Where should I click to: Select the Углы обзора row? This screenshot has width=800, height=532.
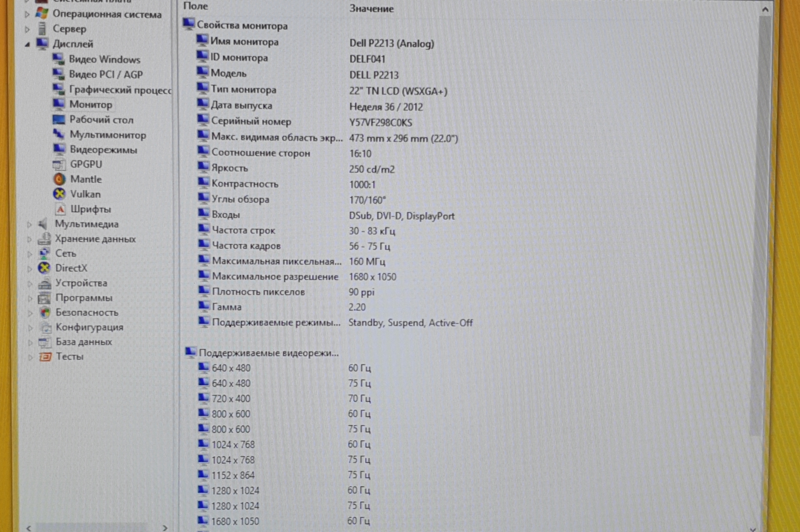(292, 199)
